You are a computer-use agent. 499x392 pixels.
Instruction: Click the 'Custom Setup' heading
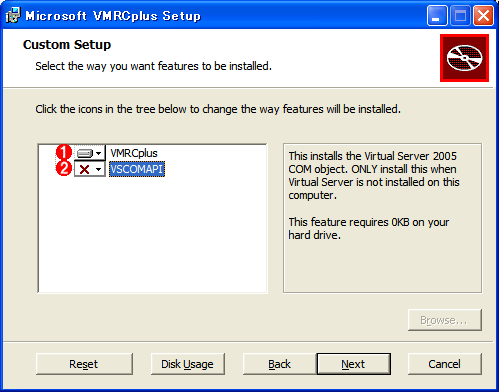[67, 45]
